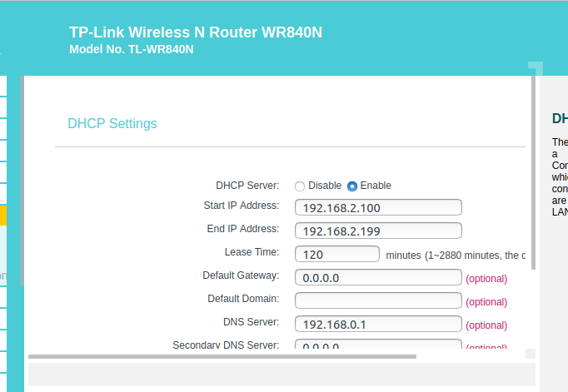
Task: Click the Start IP Address input field
Action: tap(378, 207)
